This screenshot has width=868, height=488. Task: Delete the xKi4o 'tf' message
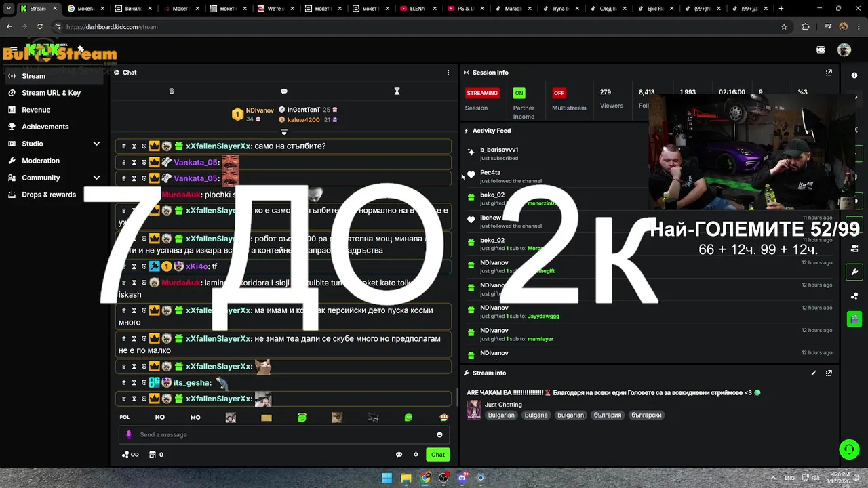point(123,267)
